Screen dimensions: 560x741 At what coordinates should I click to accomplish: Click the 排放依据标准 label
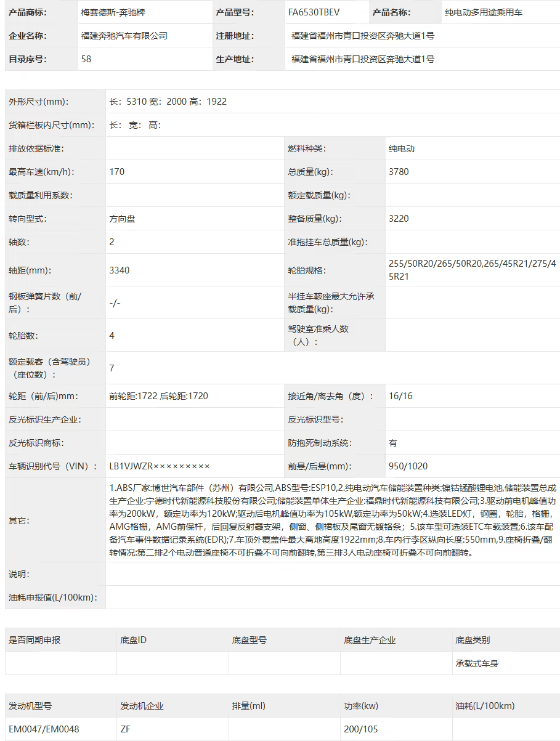pos(36,148)
